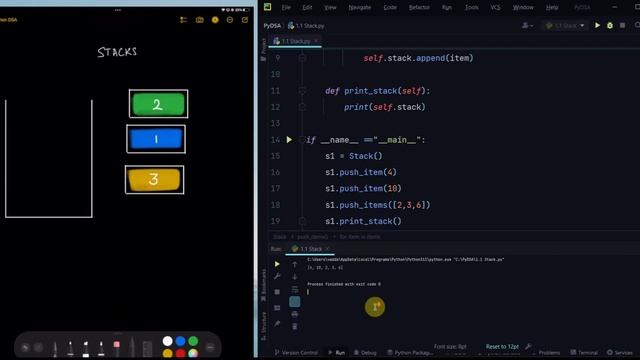Fold the print_stack method at line 11

(302, 91)
